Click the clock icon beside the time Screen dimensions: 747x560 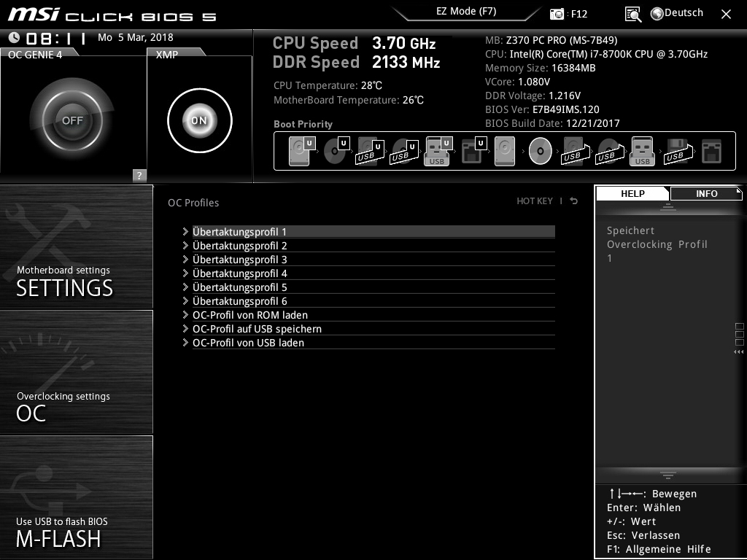point(15,38)
